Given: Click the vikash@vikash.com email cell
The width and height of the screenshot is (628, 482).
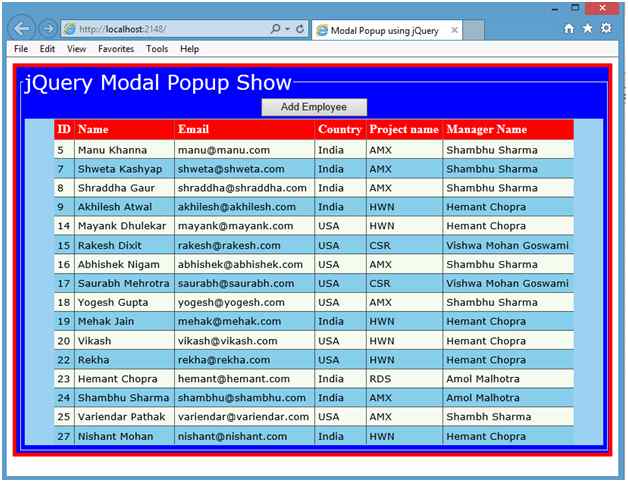Looking at the screenshot, I should [244, 341].
